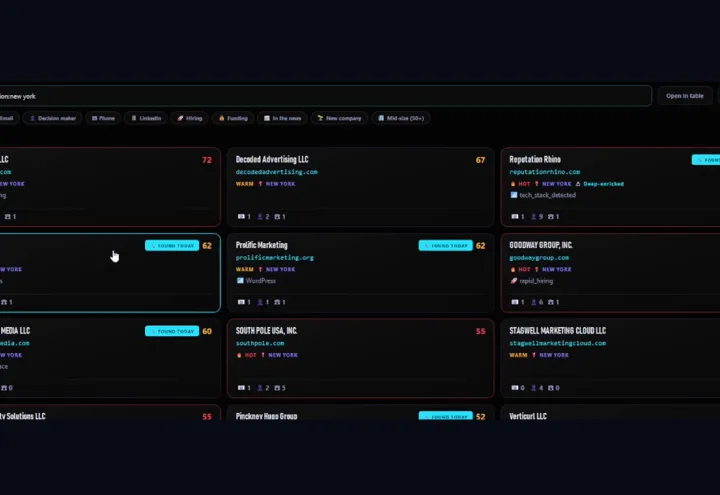Screen dimensions: 720x495
Task: Click Found Today badge on Pinckney Hugo Group card
Action: [x=445, y=416]
